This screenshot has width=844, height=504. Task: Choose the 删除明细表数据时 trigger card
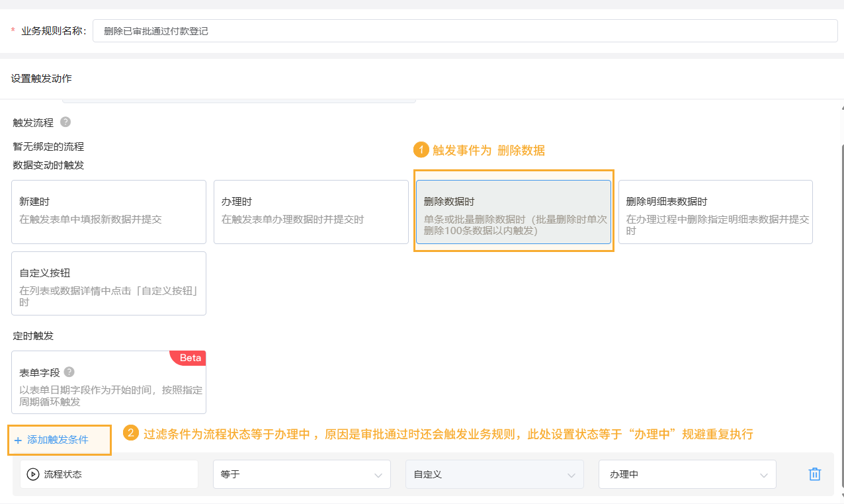tap(715, 212)
